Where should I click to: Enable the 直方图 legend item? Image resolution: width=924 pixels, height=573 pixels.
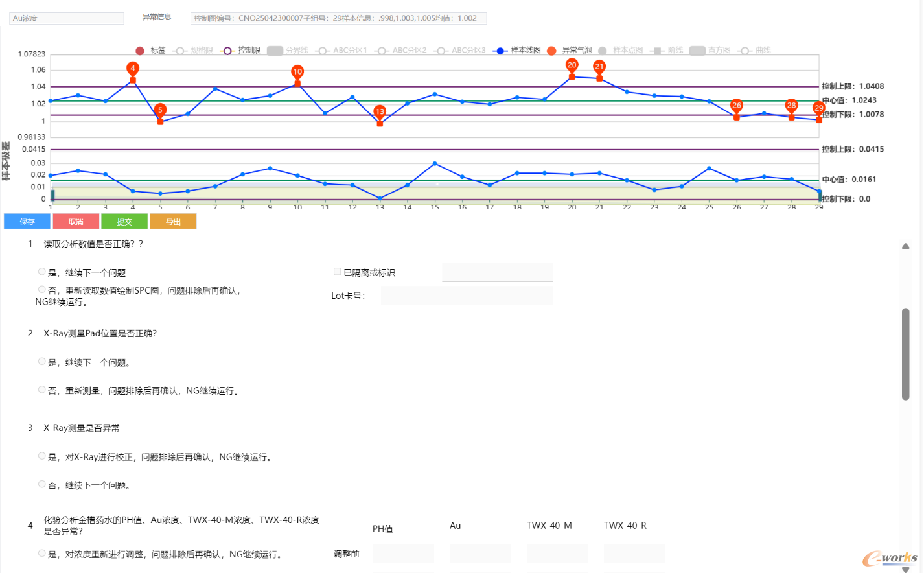click(697, 51)
